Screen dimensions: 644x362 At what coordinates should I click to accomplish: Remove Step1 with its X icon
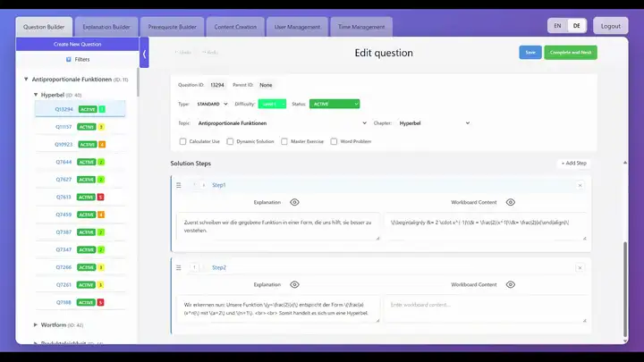pos(580,186)
